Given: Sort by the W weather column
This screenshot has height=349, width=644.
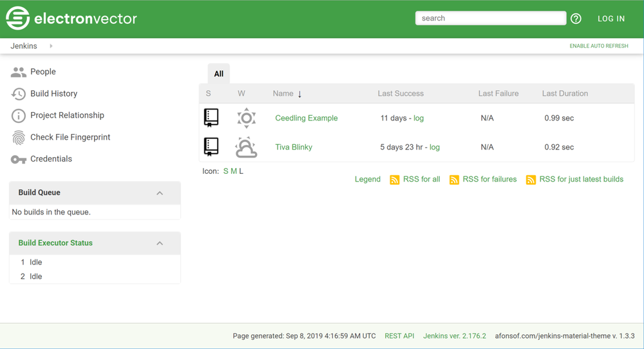Looking at the screenshot, I should (x=241, y=93).
